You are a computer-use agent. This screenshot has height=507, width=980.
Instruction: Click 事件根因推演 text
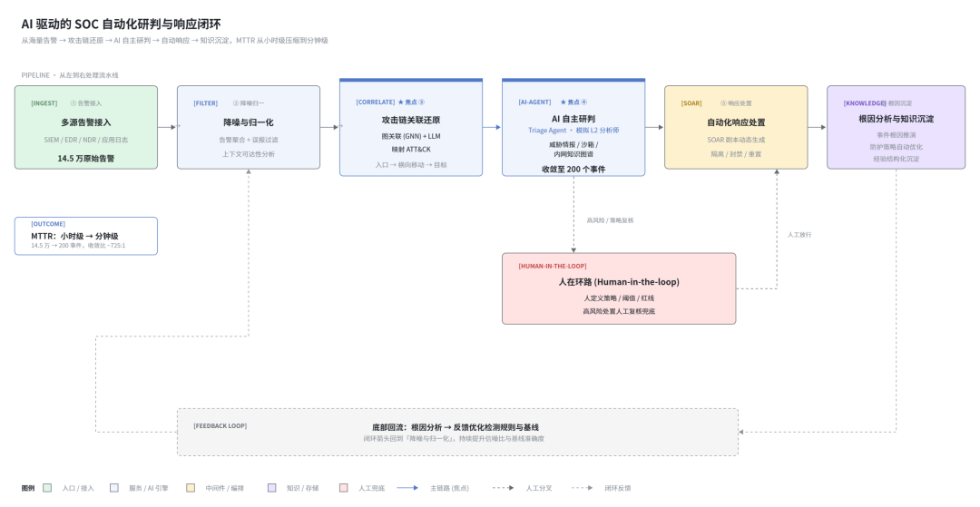897,135
